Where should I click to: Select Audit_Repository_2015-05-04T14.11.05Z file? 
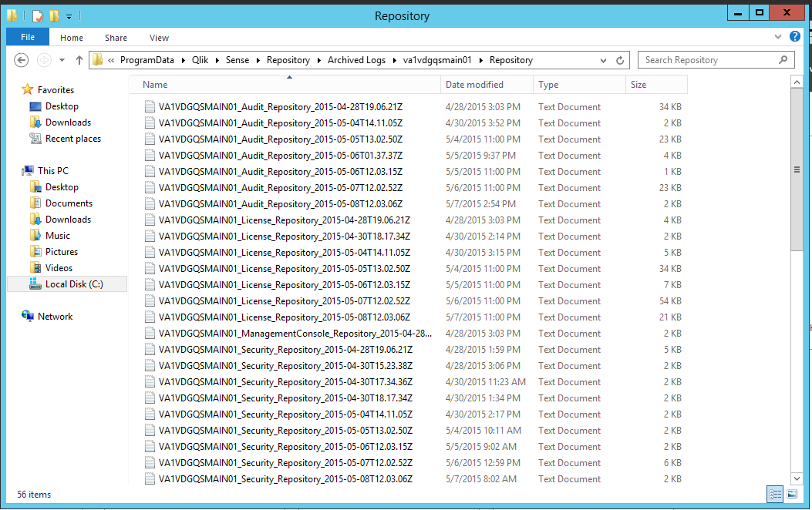point(281,123)
